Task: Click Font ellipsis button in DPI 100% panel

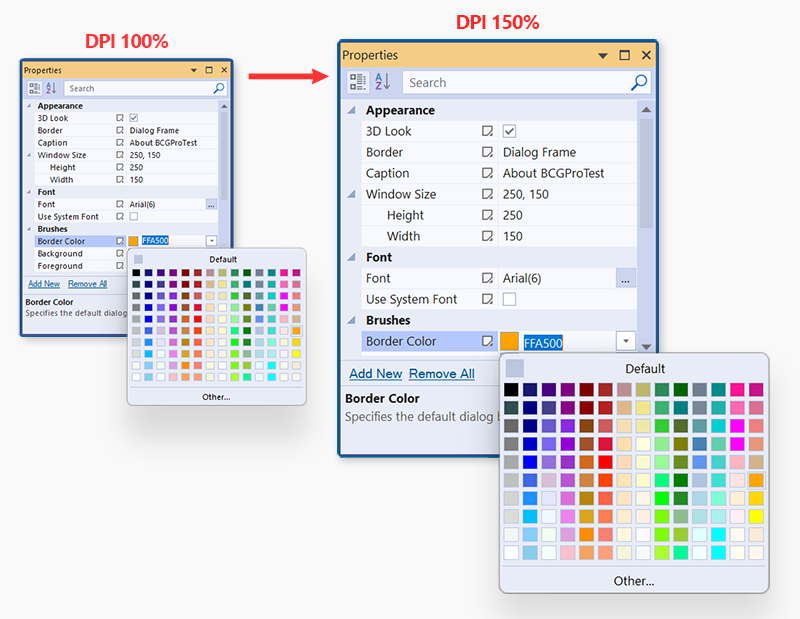Action: (x=211, y=205)
